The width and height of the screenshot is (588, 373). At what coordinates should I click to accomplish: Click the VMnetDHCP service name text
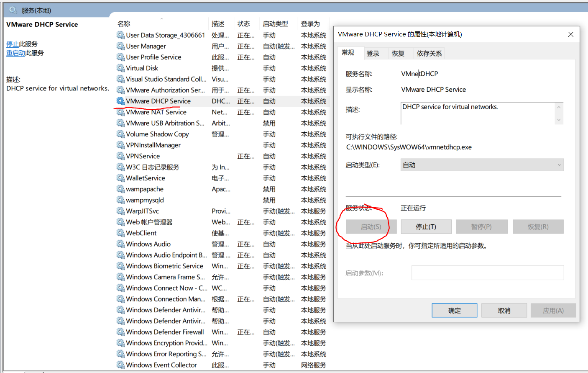click(419, 74)
